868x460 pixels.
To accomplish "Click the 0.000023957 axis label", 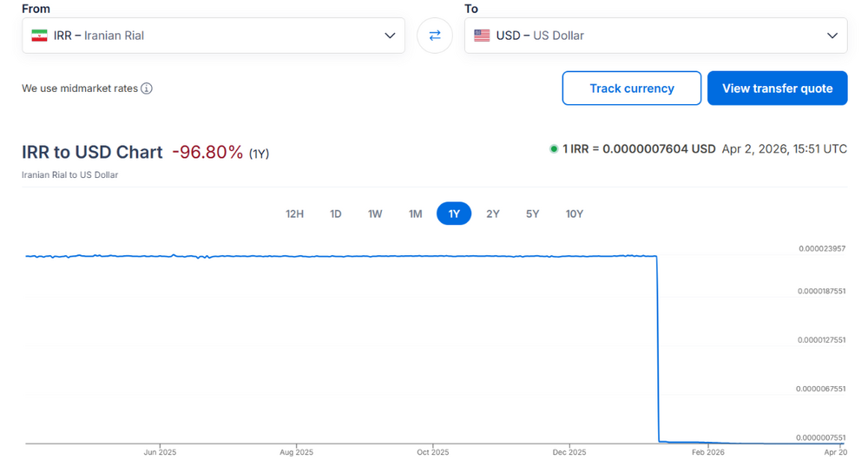I will (x=822, y=248).
